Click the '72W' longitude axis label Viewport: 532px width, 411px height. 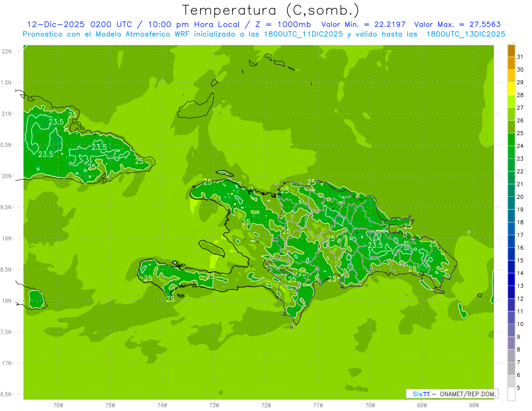point(266,405)
